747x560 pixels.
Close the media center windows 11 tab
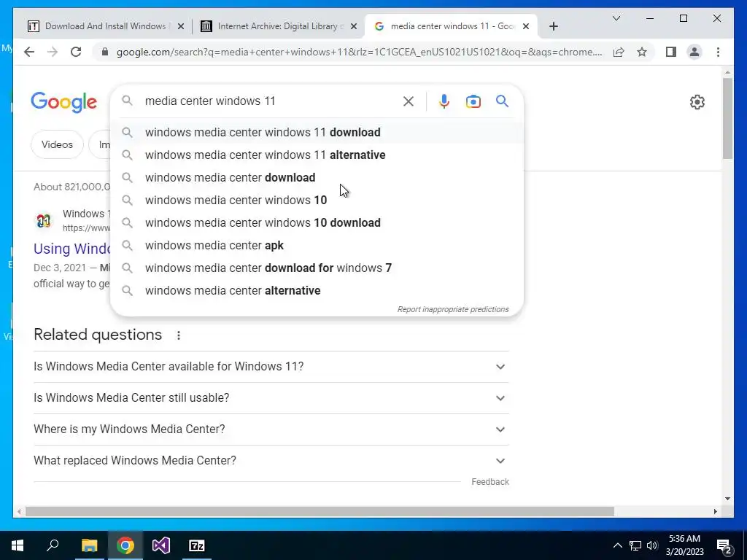pos(526,26)
